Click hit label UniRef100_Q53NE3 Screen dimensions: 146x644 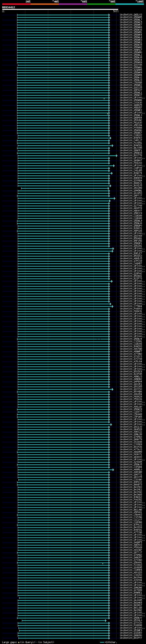tap(131, 631)
